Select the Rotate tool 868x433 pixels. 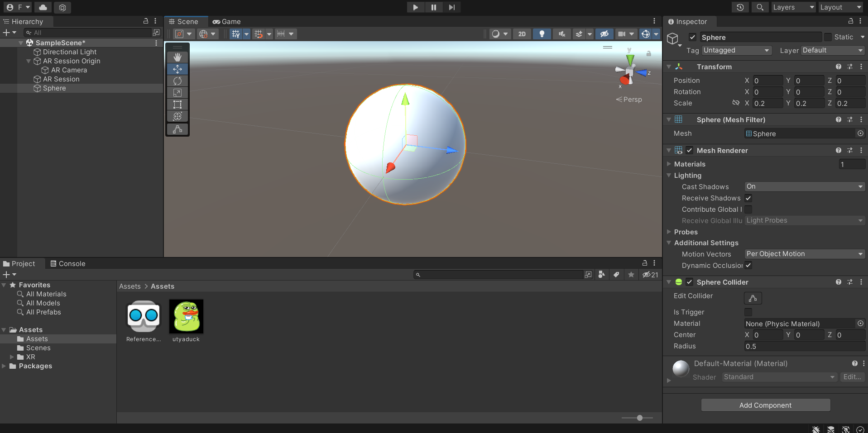(x=177, y=81)
